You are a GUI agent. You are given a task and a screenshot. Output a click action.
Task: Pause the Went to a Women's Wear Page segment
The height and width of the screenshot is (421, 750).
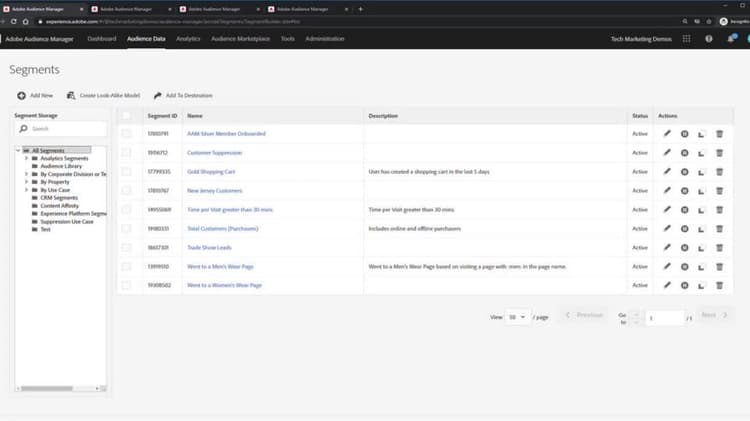coord(684,285)
